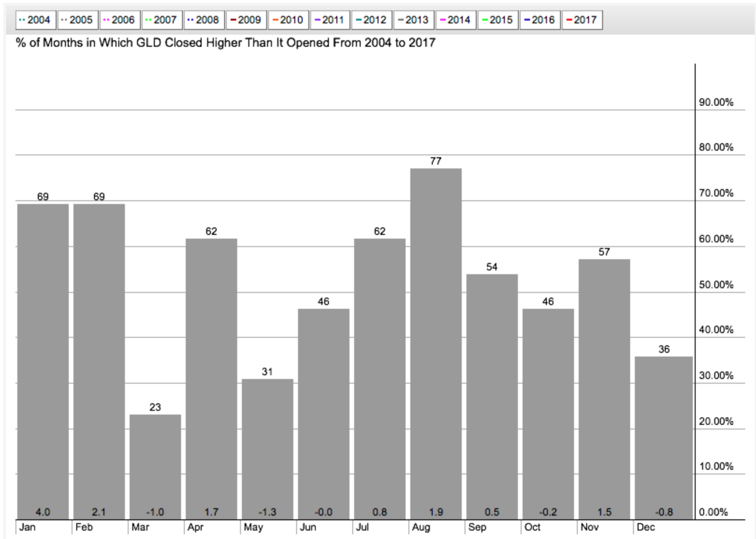Viewport: 756px width, 539px height.
Task: Click the Oct axis label
Action: click(532, 527)
